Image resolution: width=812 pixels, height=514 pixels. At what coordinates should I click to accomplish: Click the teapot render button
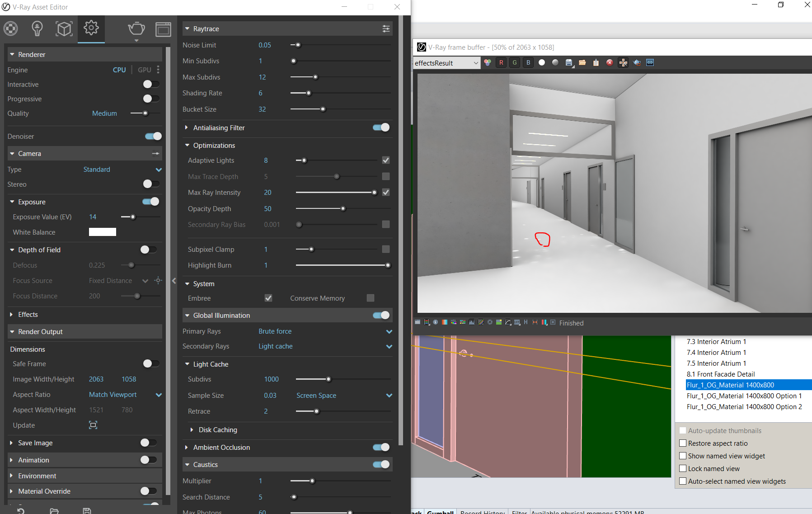click(136, 29)
